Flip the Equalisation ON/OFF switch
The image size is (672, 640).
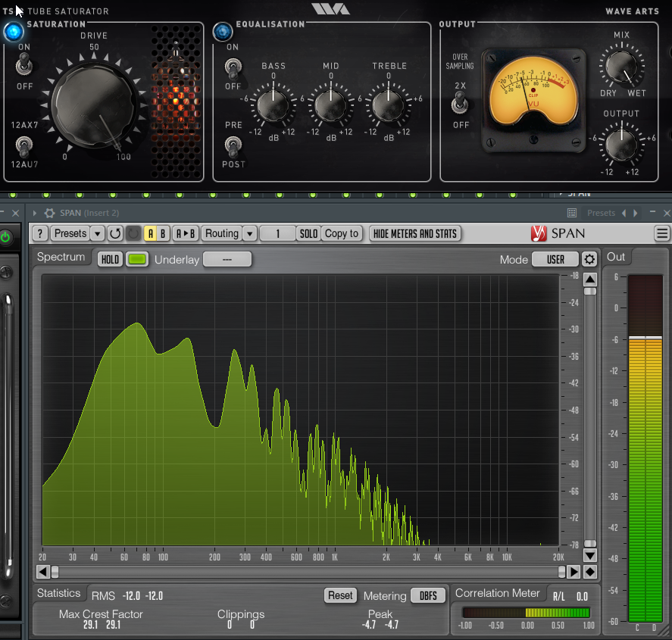[233, 67]
